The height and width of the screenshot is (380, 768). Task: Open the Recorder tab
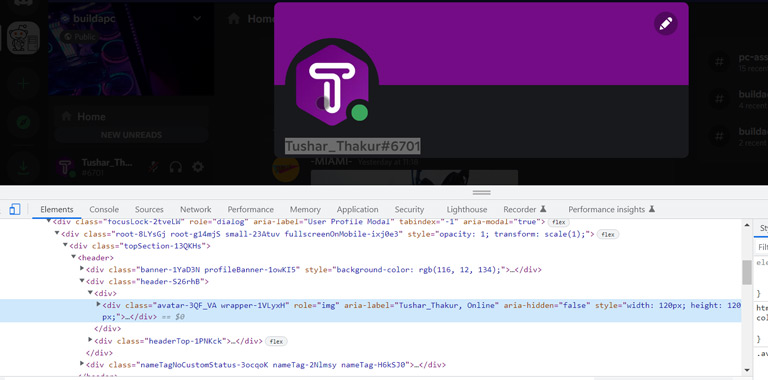[525, 209]
